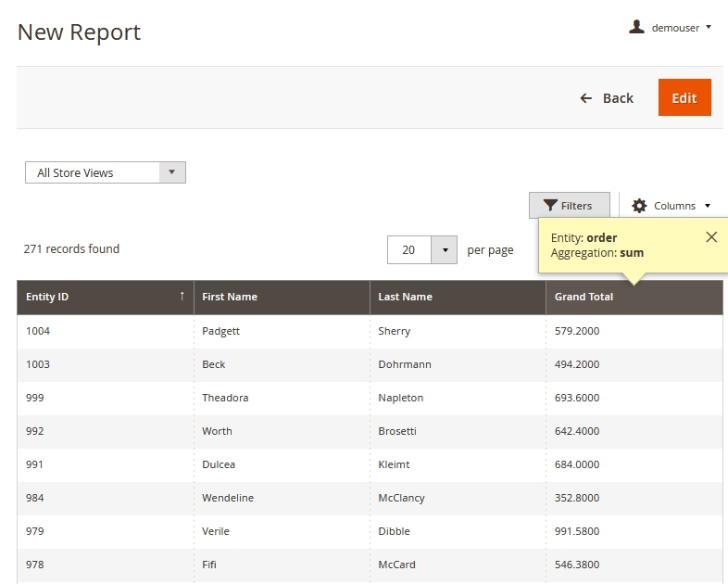Sort by First Name column header
Viewport: 728px width, 584px height.
pos(230,298)
